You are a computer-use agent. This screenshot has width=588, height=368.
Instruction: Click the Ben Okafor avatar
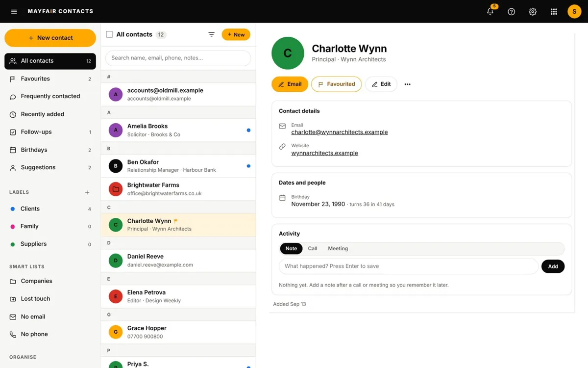point(116,166)
